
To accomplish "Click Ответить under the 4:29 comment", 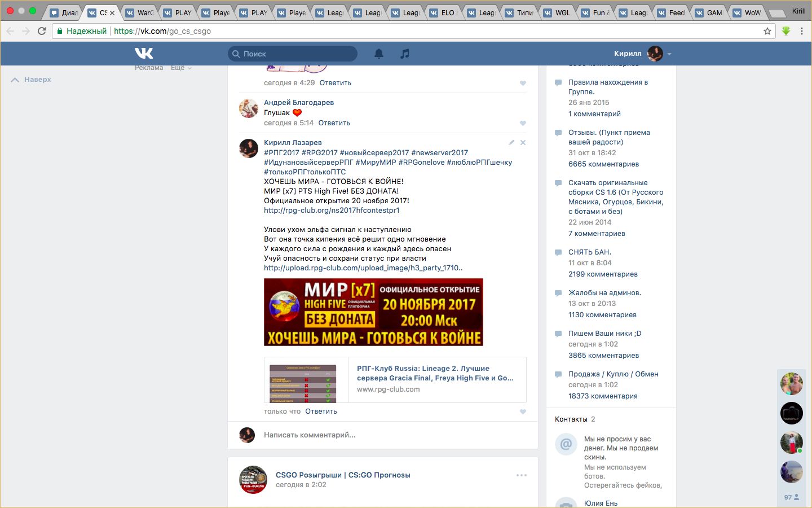I will click(335, 83).
